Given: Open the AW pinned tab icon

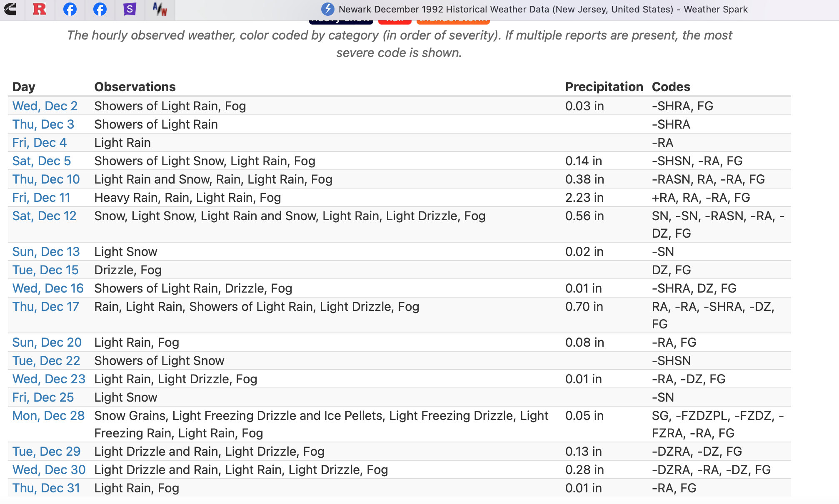Looking at the screenshot, I should pos(160,9).
